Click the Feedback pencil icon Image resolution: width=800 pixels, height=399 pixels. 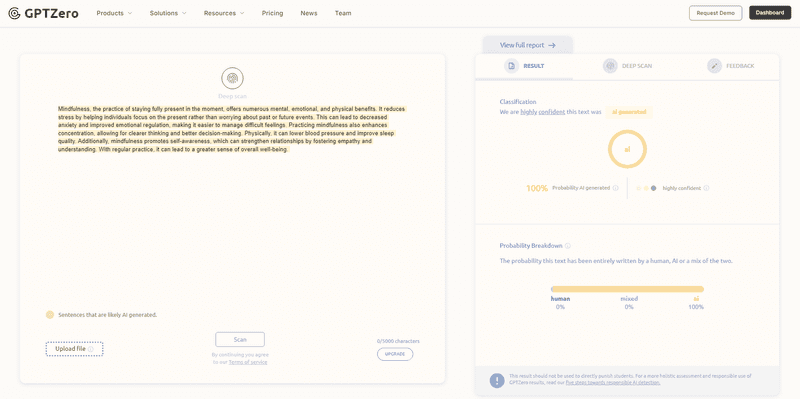714,66
